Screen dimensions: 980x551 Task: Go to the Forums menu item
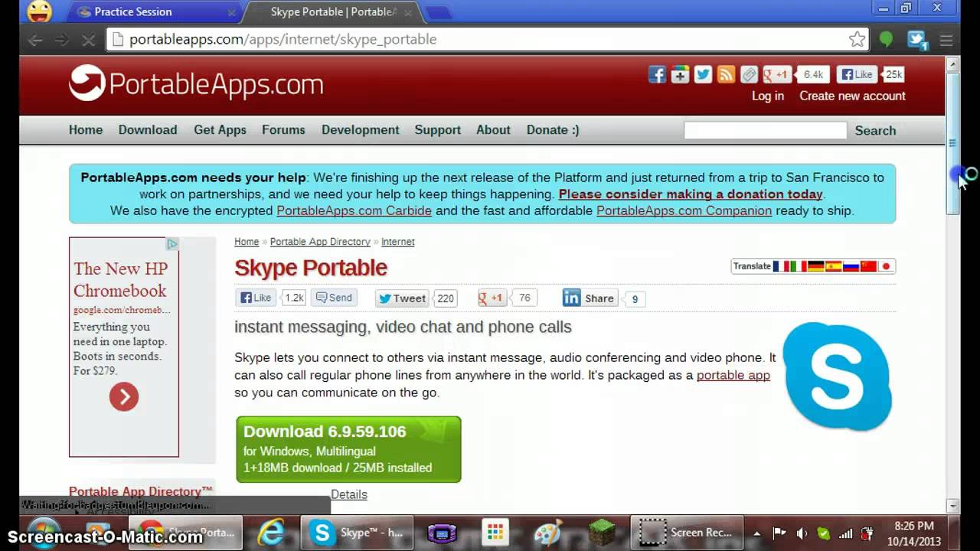283,130
